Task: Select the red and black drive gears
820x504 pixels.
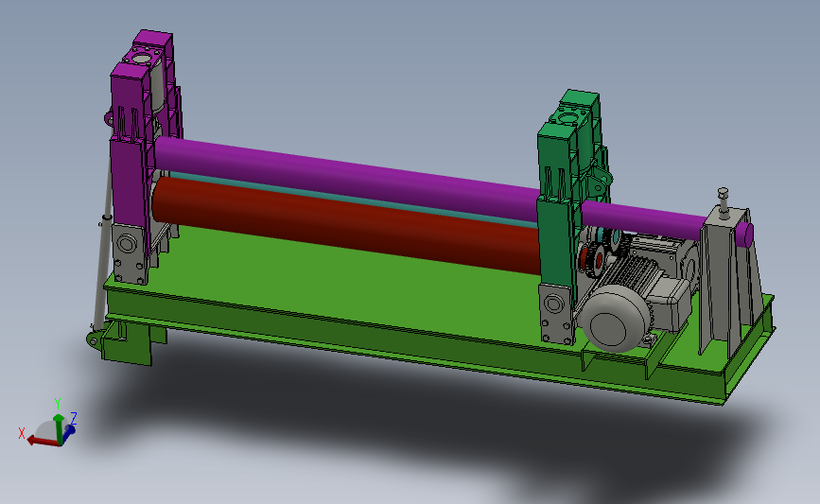Action: point(594,260)
